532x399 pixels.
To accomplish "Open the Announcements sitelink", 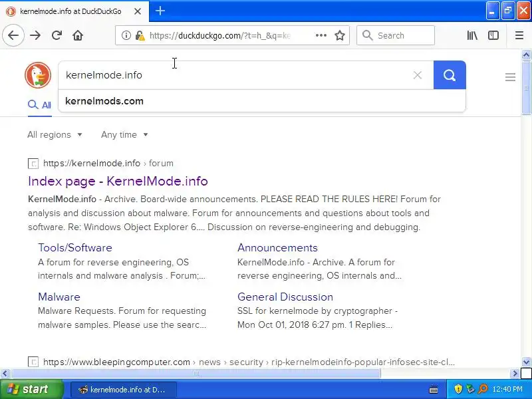I will point(277,247).
